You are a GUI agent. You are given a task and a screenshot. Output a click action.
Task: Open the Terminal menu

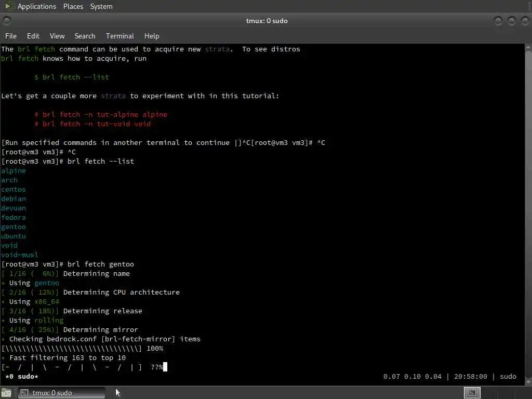click(x=120, y=36)
